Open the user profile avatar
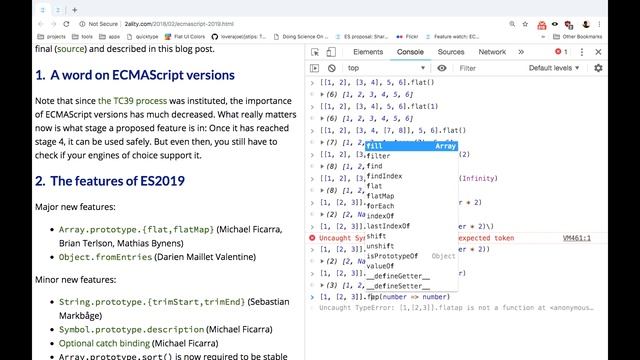 (x=586, y=24)
